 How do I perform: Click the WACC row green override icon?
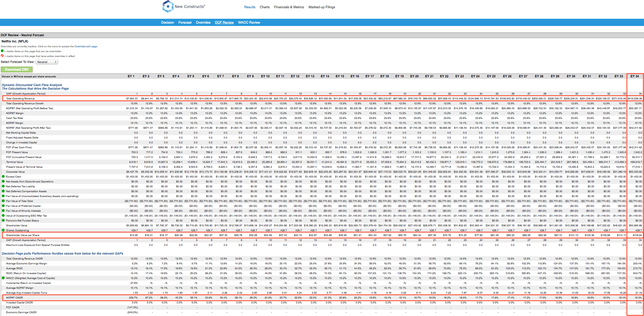point(3,278)
